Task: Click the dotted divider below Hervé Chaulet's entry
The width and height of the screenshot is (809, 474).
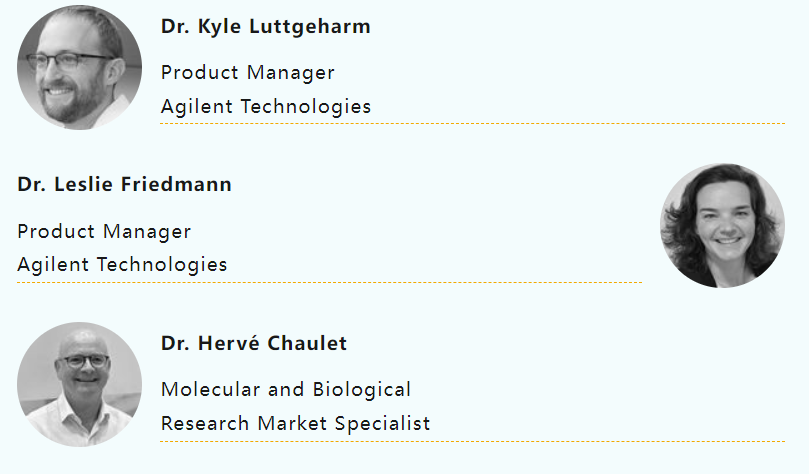Action: (472, 440)
